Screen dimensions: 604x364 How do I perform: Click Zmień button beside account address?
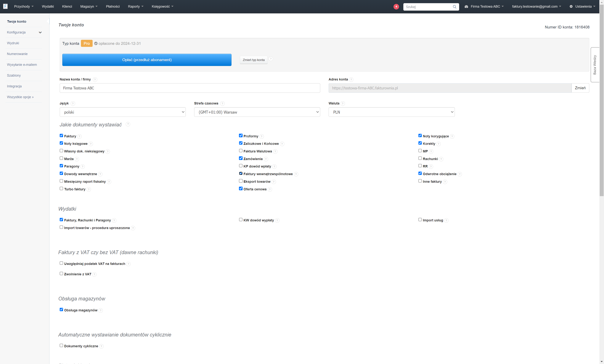580,88
